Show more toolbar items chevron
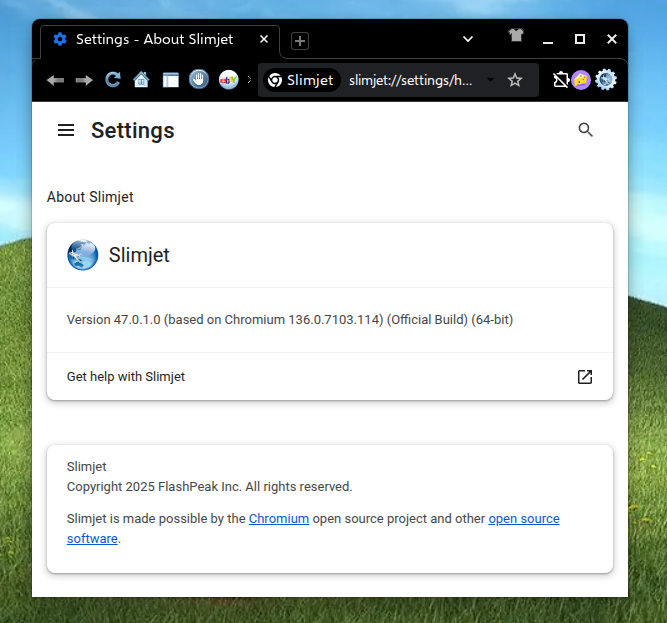This screenshot has height=623, width=667. (x=249, y=80)
